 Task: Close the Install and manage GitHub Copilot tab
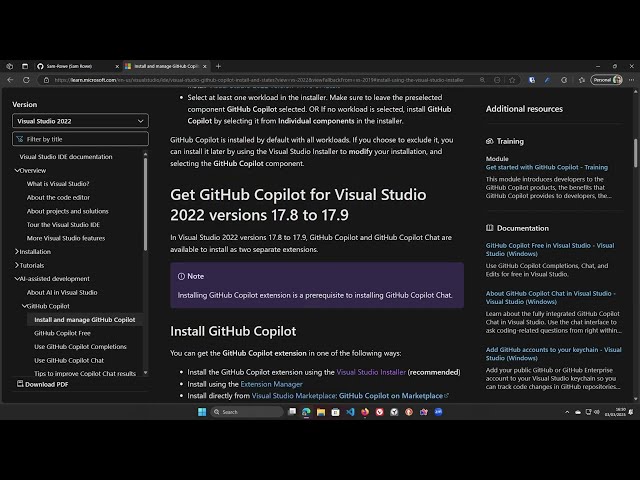pyautogui.click(x=205, y=66)
